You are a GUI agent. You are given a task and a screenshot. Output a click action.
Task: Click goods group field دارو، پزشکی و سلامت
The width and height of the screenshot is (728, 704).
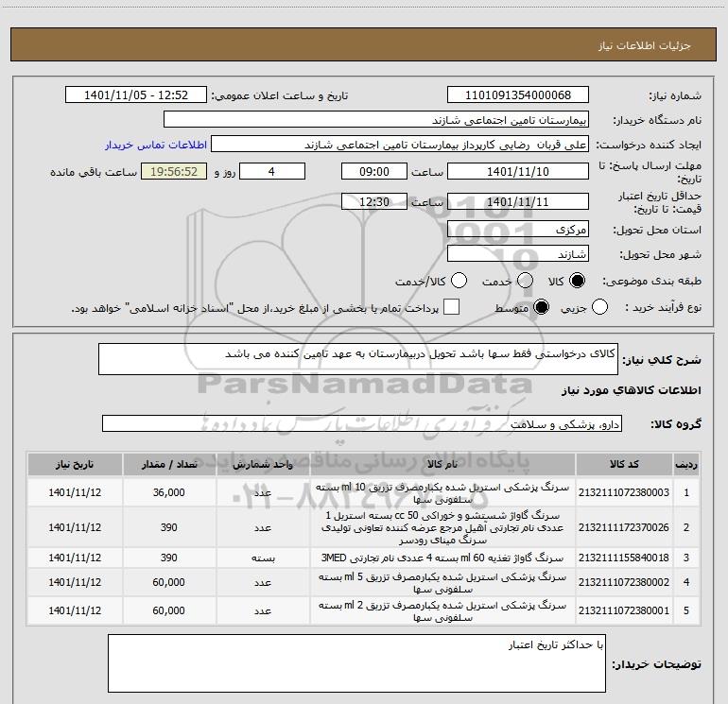click(362, 423)
